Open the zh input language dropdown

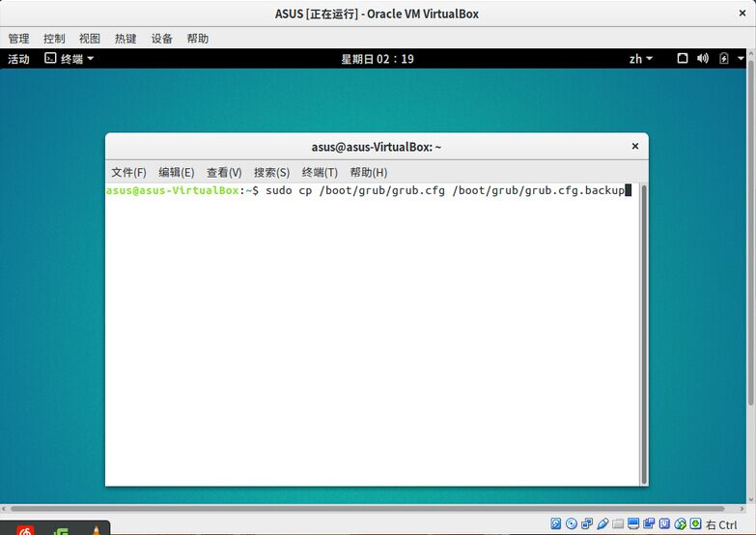(641, 59)
